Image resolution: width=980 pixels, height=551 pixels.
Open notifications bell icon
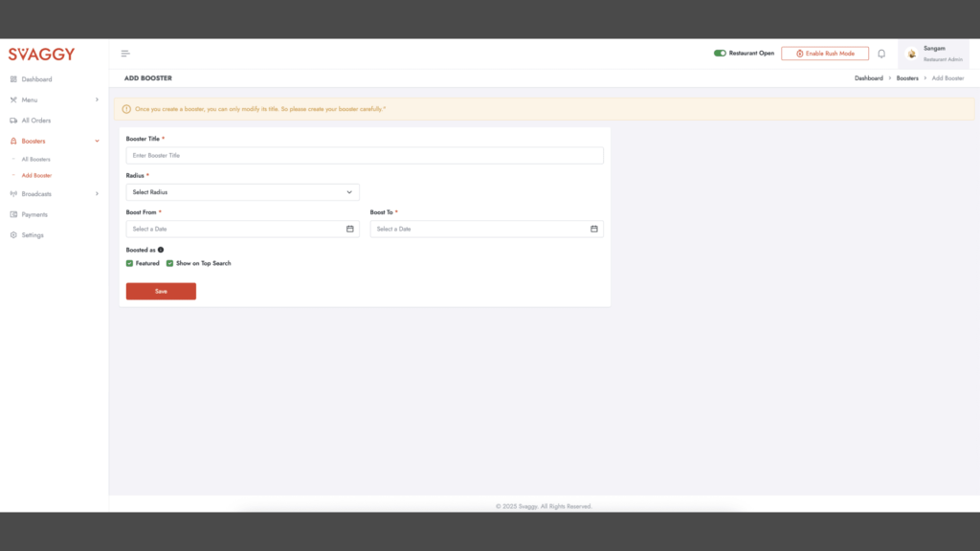click(881, 54)
